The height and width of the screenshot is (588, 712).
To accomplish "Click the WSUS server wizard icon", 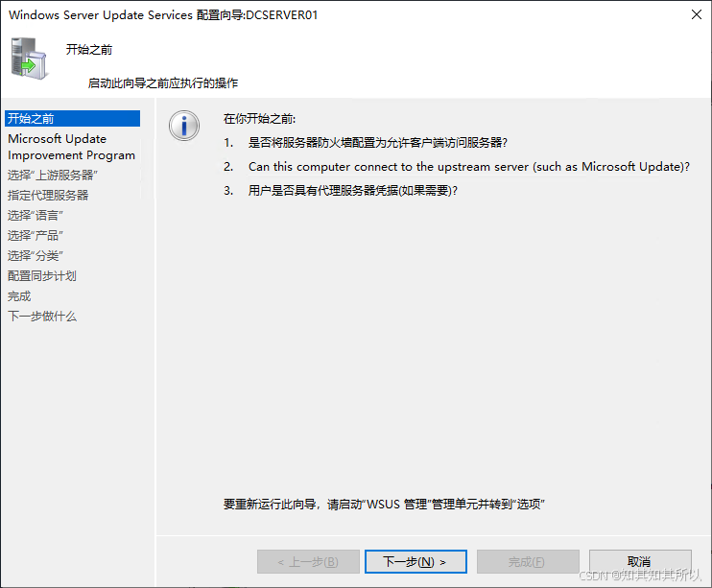I will [x=29, y=59].
